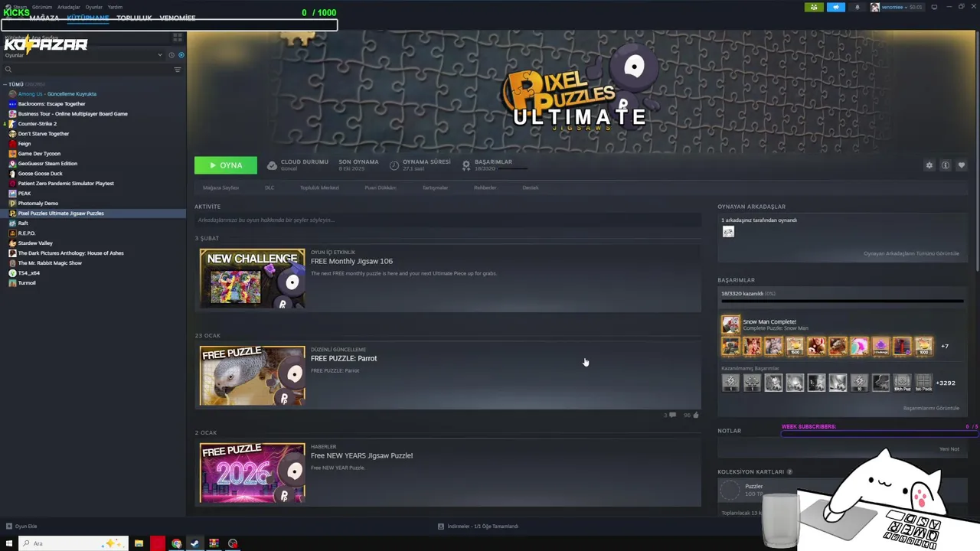The image size is (980, 551).
Task: Open game settings gear icon
Action: tap(929, 165)
